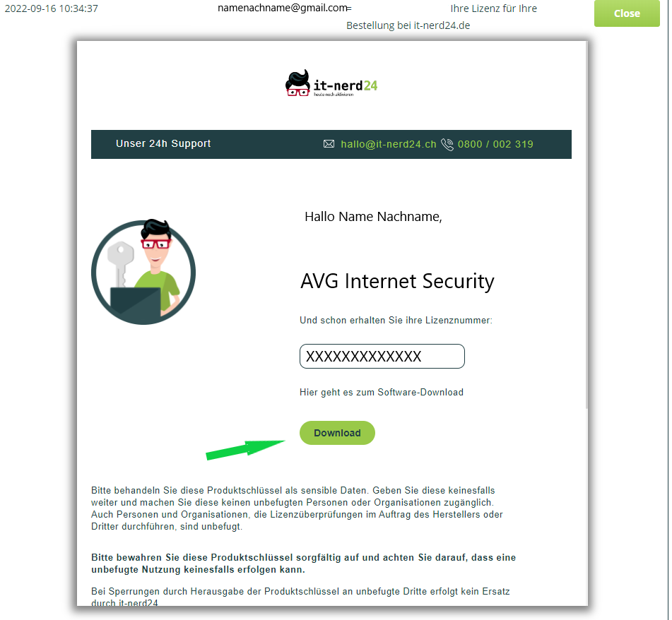Click the Download button

337,433
